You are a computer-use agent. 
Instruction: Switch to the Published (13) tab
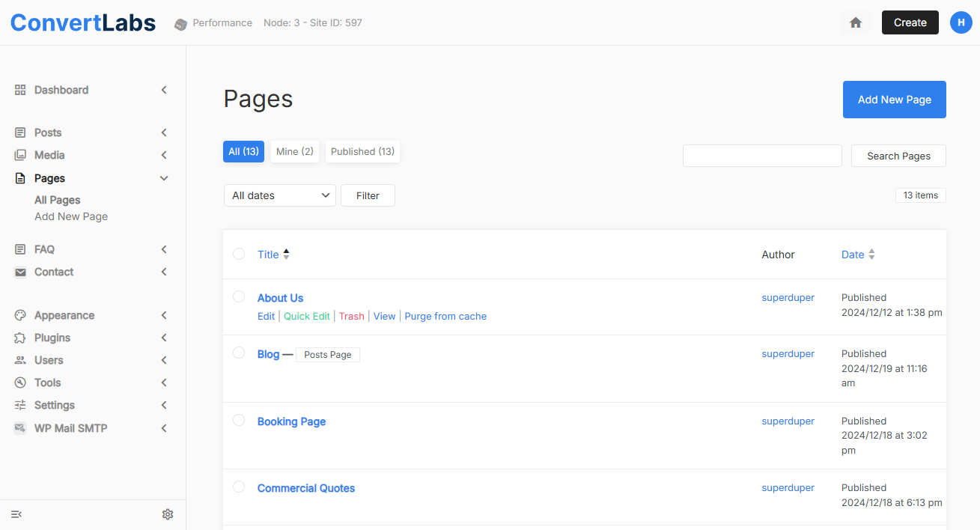[362, 151]
